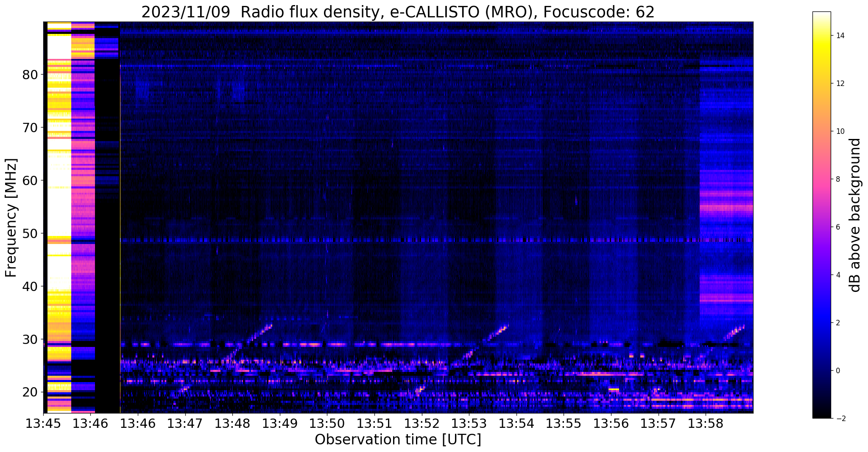Image resolution: width=868 pixels, height=452 pixels.
Task: Select the "Frequency [MHz]" y-axis label
Action: (x=11, y=218)
